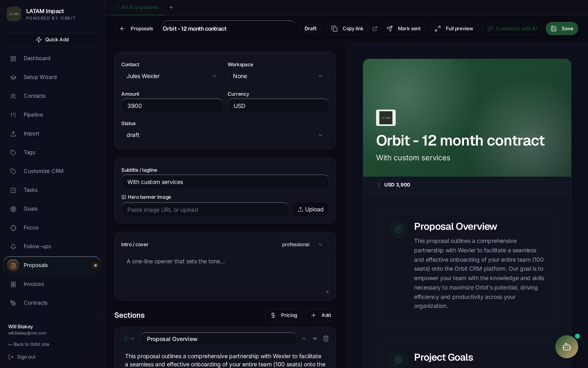
Task: Click the Hero banner image URL field
Action: coord(205,210)
